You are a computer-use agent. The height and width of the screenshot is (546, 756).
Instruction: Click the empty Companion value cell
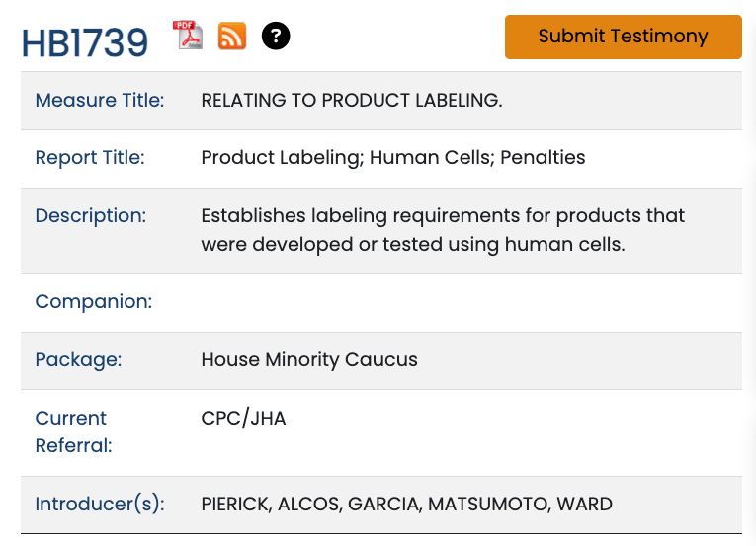pos(464,302)
